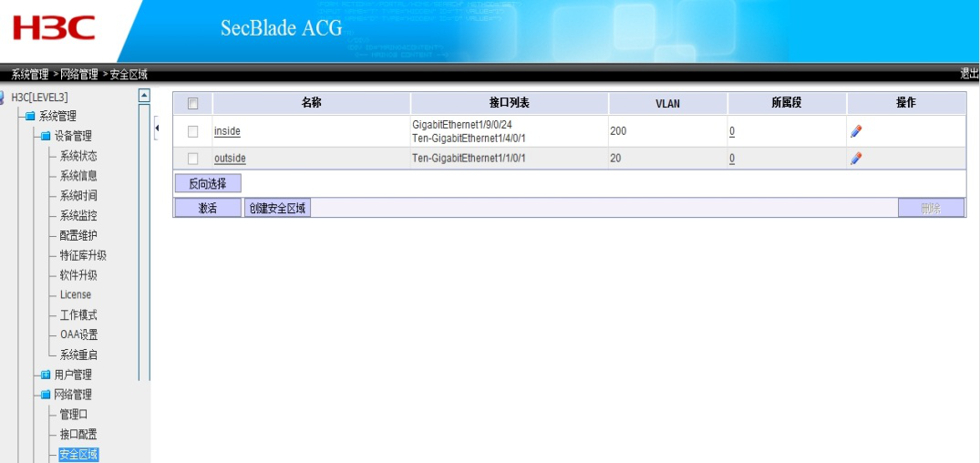Check the box for the inside zone row
Screen dimensions: 980x463
pos(192,131)
